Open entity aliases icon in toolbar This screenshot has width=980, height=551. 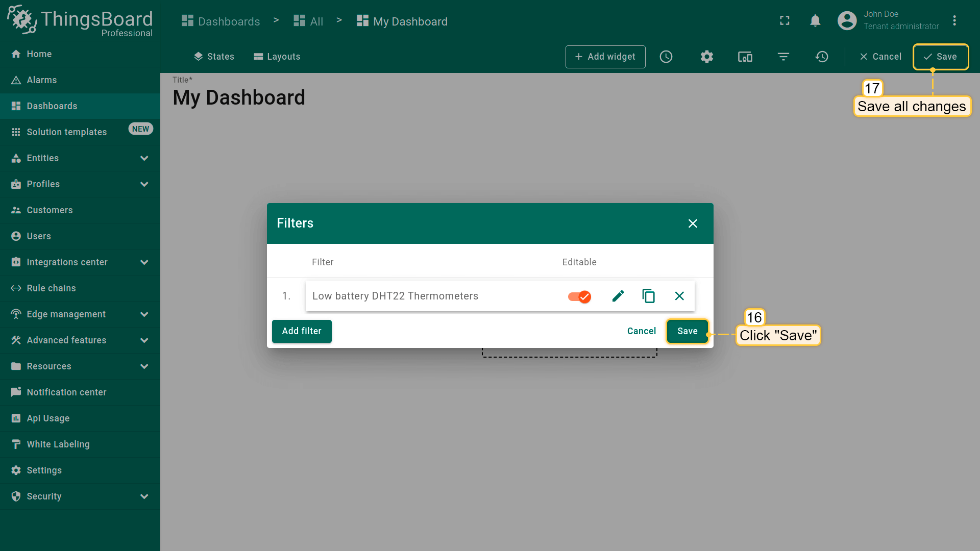point(745,57)
